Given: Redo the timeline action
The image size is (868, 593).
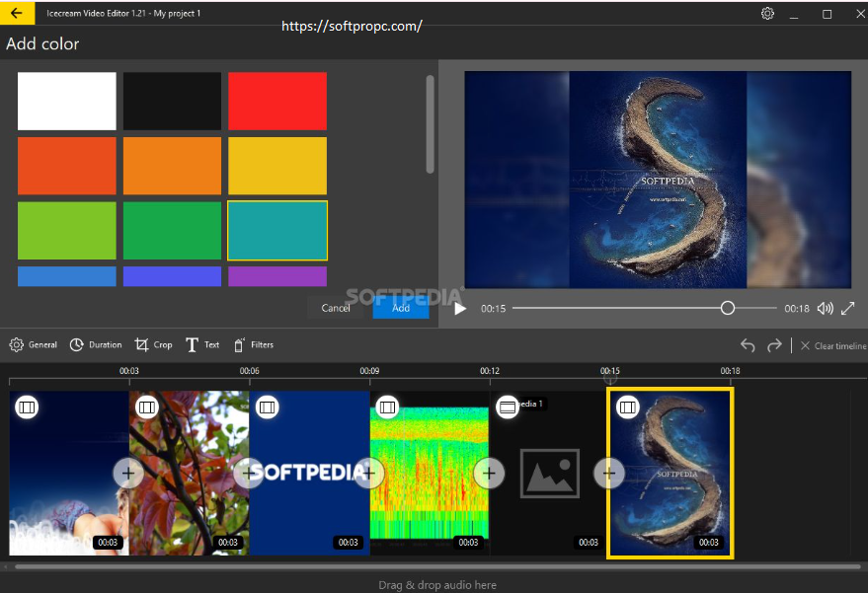Looking at the screenshot, I should tap(774, 345).
